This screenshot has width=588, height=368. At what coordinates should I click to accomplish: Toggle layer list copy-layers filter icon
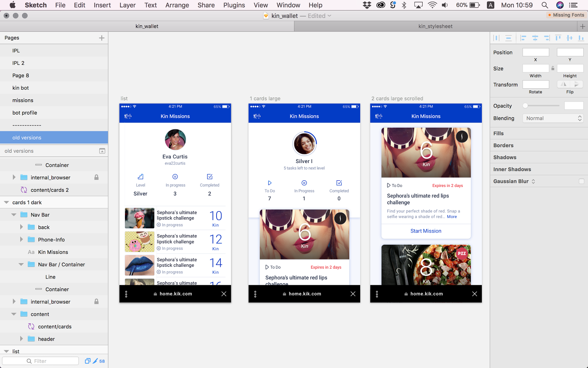click(x=87, y=361)
